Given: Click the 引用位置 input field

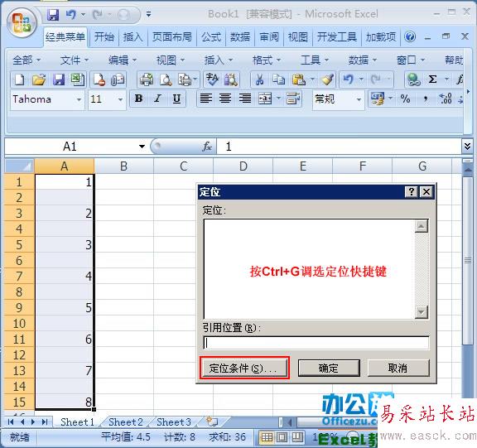Looking at the screenshot, I should pos(316,343).
